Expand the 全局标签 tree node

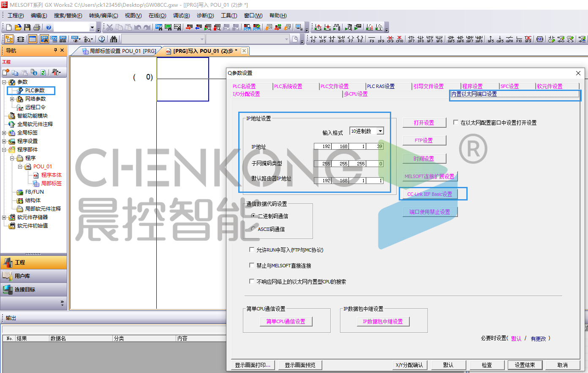[x=4, y=133]
